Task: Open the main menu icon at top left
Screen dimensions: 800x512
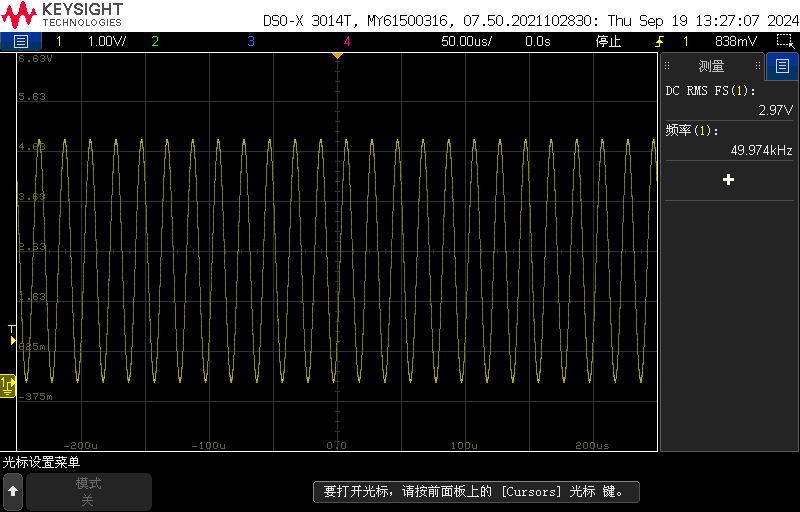Action: 20,41
